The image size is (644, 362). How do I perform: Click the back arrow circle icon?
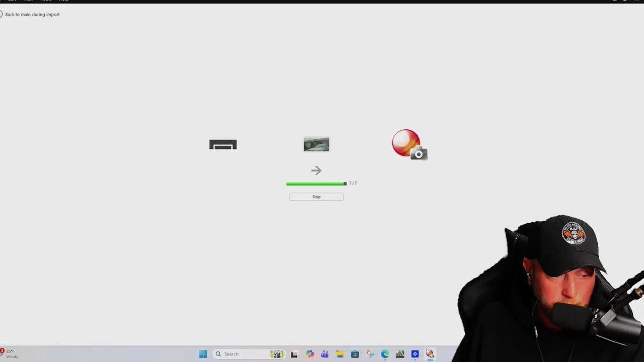pyautogui.click(x=1, y=14)
